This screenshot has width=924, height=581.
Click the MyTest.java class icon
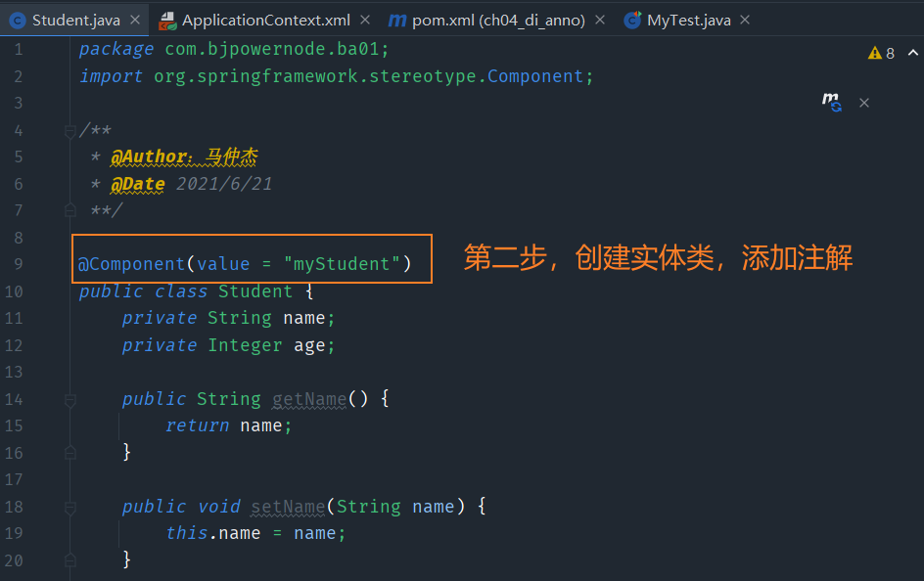click(x=632, y=21)
